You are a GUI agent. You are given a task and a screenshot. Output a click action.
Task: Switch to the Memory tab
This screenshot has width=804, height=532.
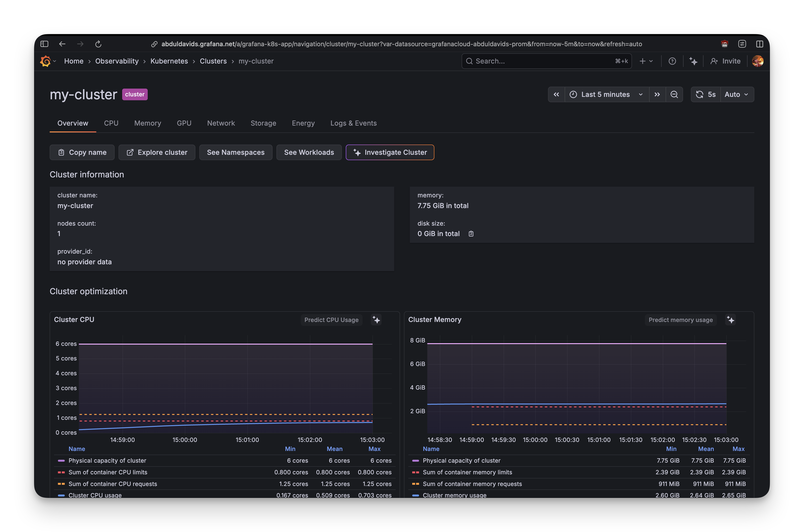[147, 123]
